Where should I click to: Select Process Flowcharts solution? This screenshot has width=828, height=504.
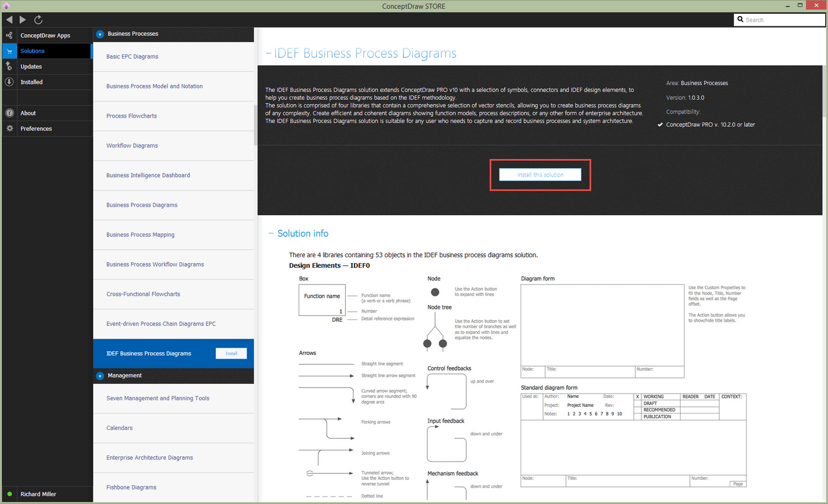(x=173, y=116)
